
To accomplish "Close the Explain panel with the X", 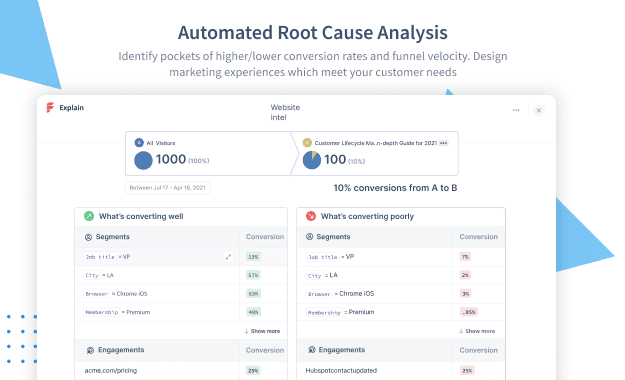I will (539, 110).
